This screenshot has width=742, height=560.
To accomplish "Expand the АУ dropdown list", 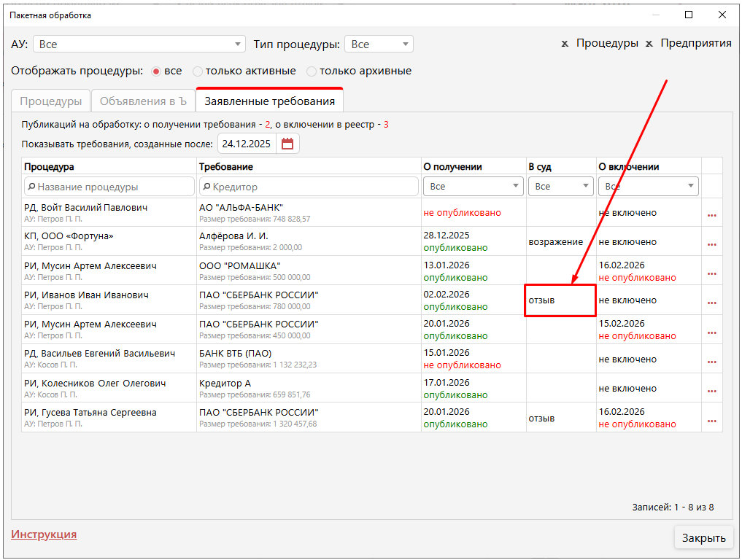I will 238,44.
